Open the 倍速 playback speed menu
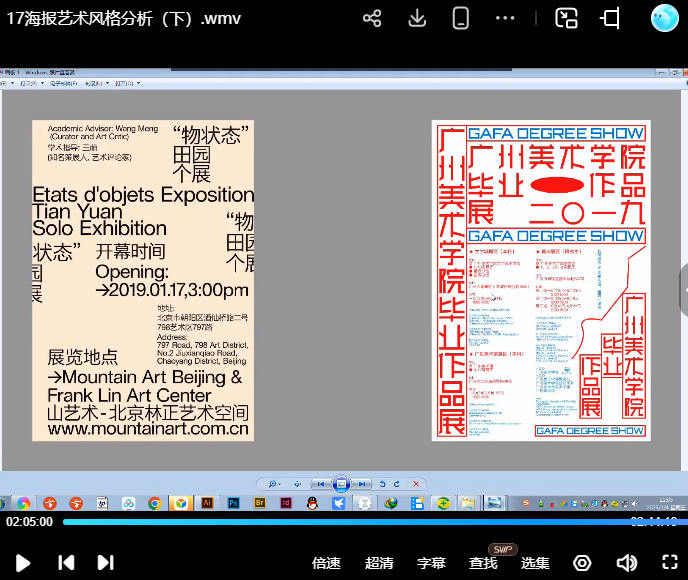The width and height of the screenshot is (688, 580). point(326,563)
